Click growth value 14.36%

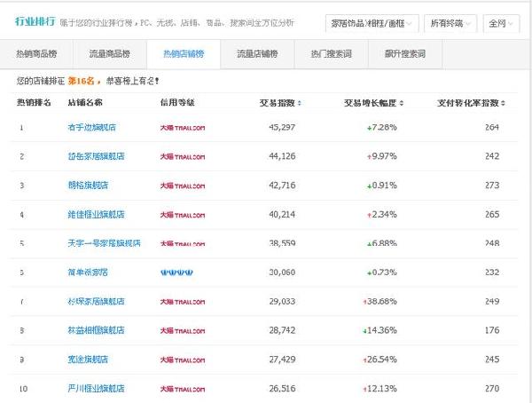click(x=382, y=330)
